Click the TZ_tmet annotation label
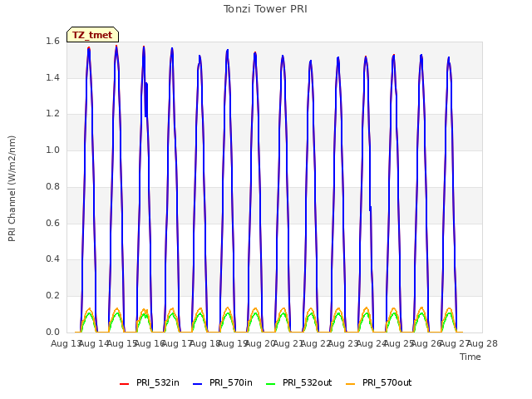 pos(92,35)
